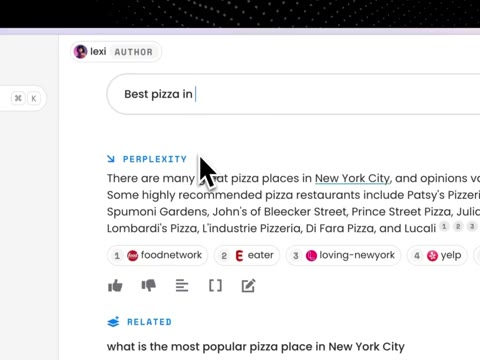
Task: Open the yelp source chip
Action: coord(437,255)
